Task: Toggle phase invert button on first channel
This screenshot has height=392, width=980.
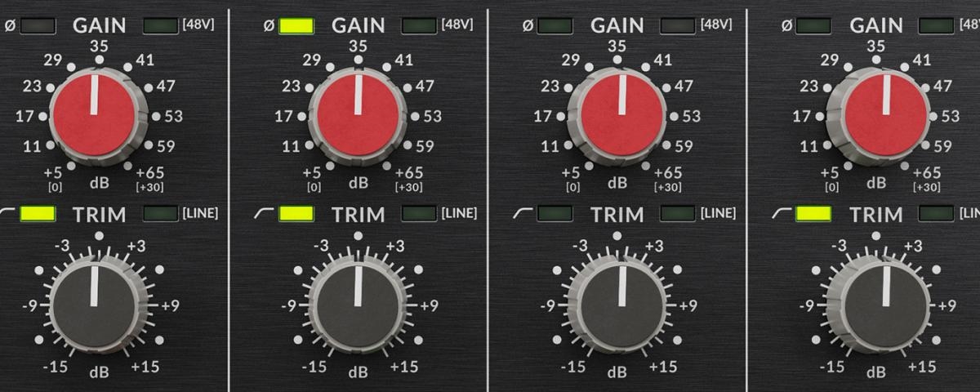Action: [38, 25]
